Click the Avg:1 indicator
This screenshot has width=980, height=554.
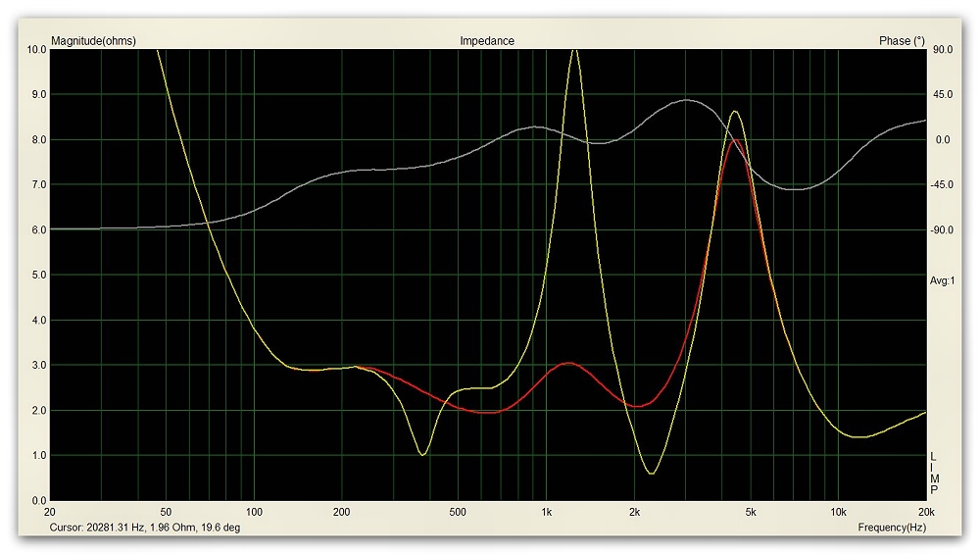[942, 281]
